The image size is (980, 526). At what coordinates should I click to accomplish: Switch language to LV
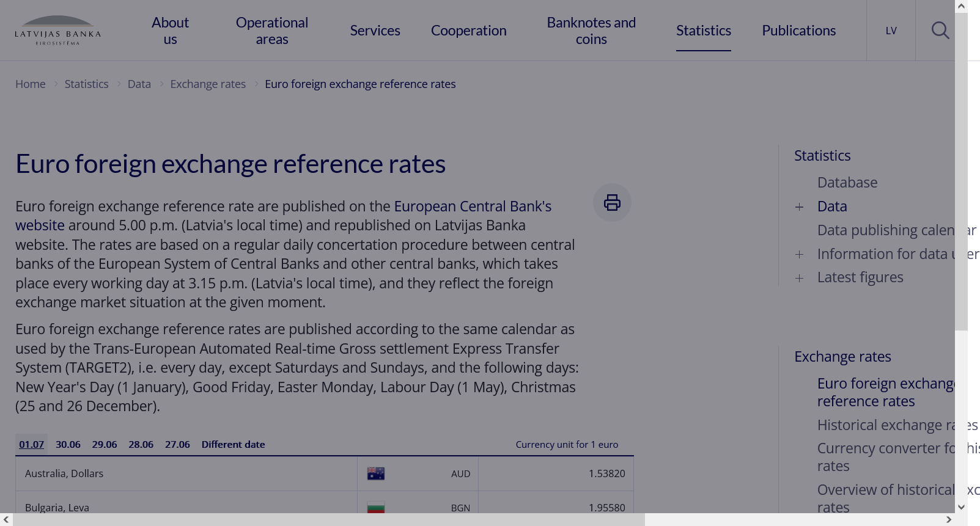891,31
